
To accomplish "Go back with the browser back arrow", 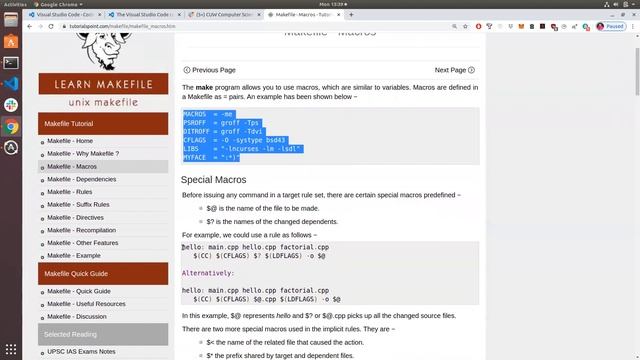I will (29, 26).
